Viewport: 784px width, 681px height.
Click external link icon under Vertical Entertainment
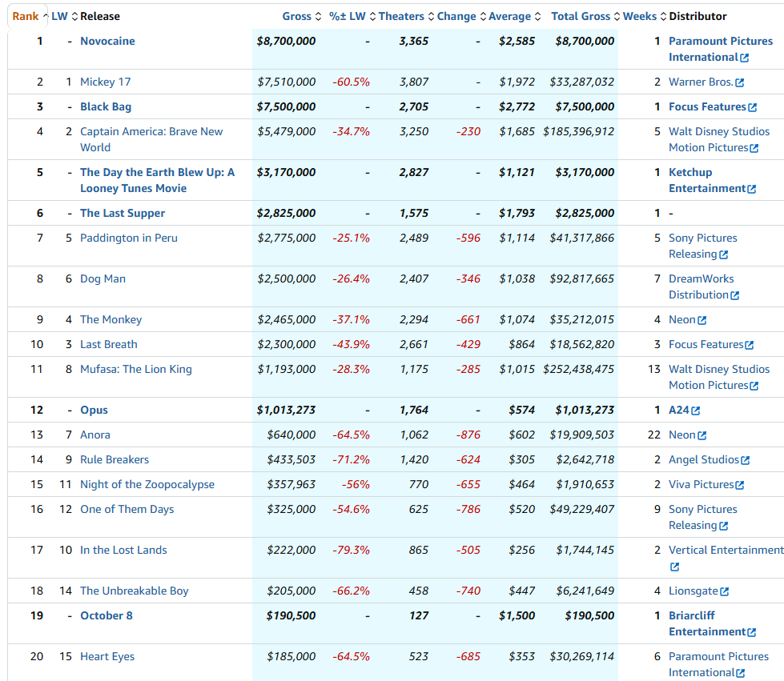(x=674, y=567)
